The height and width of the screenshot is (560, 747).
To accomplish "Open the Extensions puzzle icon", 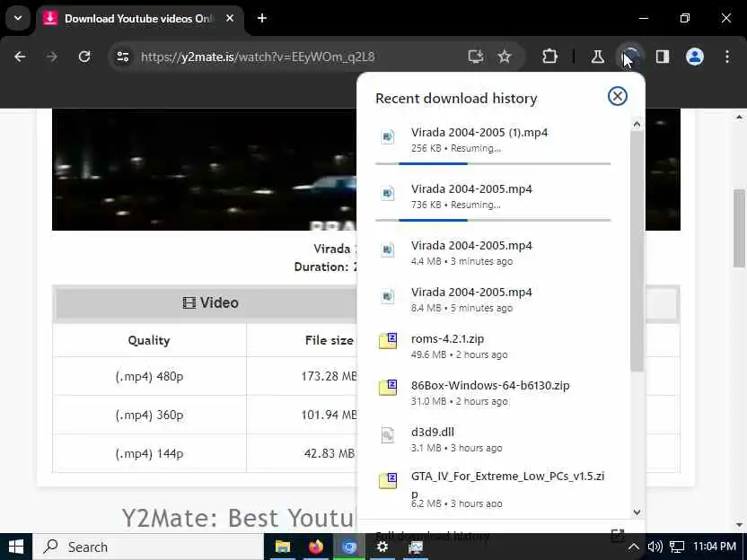I will pyautogui.click(x=549, y=57).
